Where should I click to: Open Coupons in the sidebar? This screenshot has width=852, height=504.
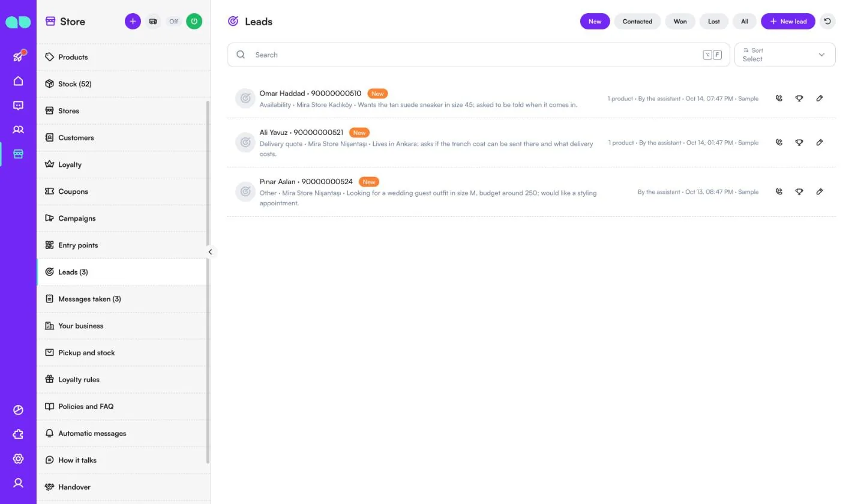click(124, 191)
